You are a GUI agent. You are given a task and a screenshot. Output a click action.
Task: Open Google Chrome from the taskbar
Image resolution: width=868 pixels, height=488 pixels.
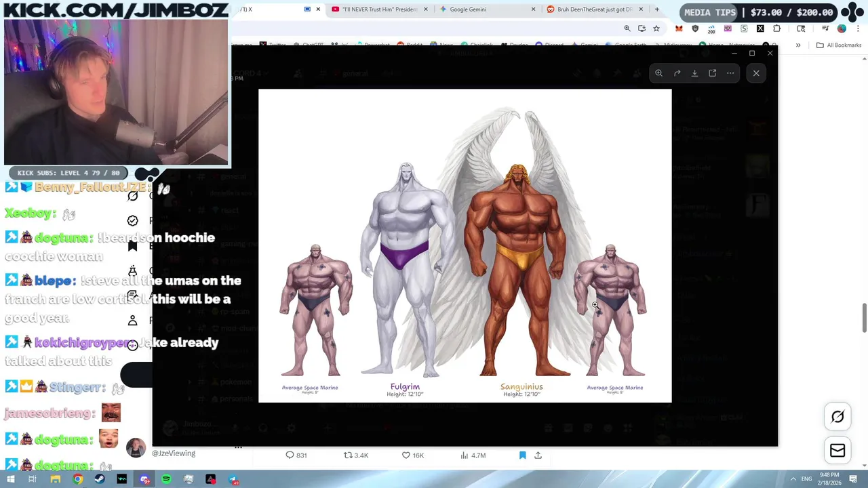click(x=78, y=479)
